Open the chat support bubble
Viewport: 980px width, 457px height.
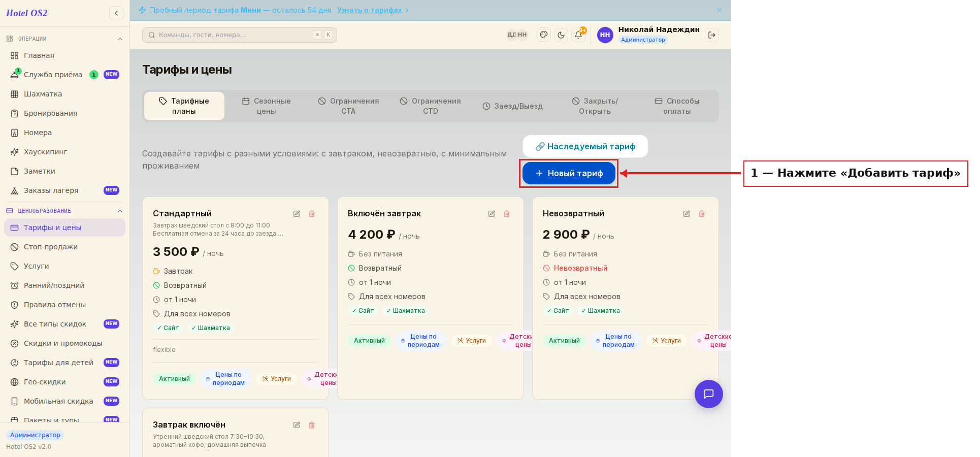click(x=709, y=394)
